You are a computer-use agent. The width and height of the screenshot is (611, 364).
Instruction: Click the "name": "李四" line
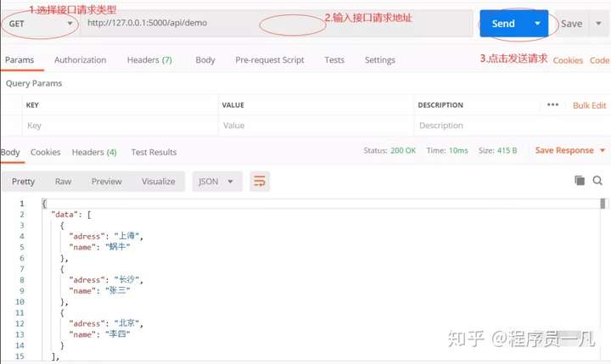pyautogui.click(x=99, y=334)
